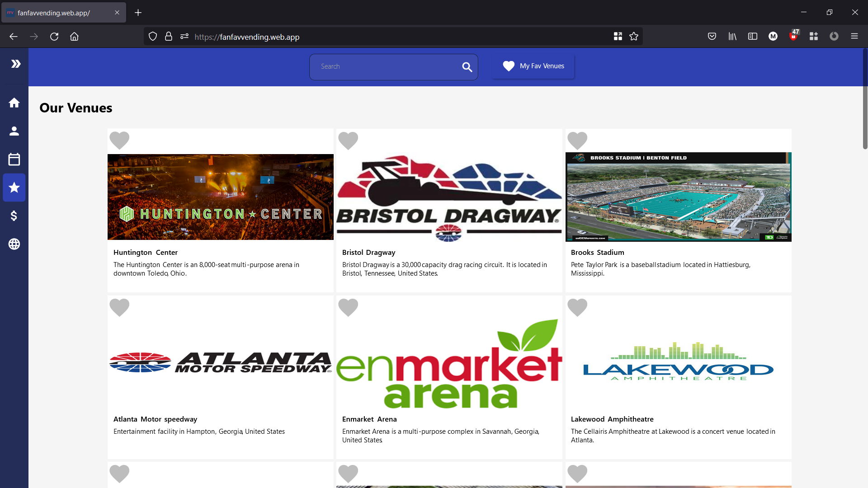Go back with browser back arrow
This screenshot has width=868, height=488.
click(14, 37)
